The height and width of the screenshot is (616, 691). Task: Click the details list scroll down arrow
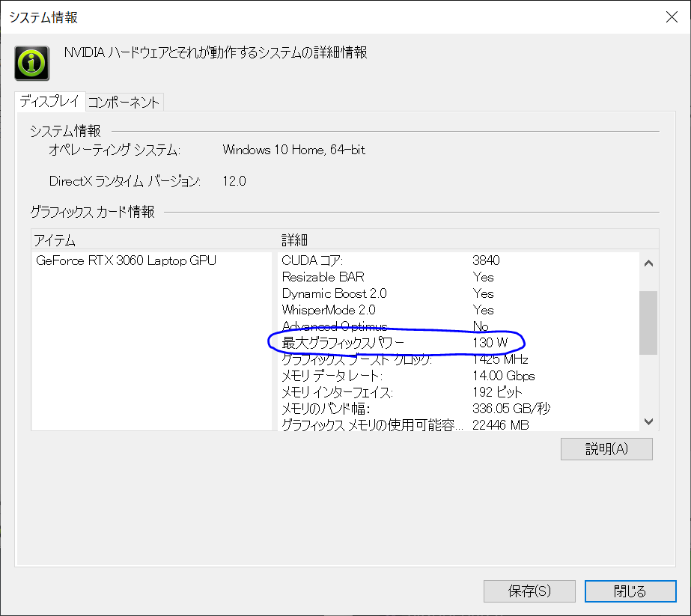pos(648,421)
